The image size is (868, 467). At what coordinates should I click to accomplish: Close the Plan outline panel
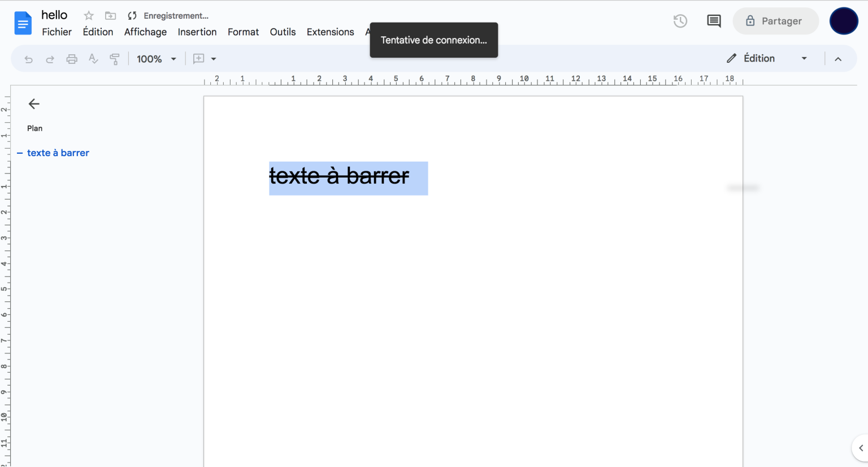point(34,103)
